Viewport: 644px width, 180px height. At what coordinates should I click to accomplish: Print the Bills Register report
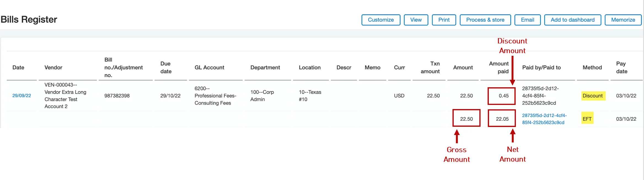tap(444, 20)
